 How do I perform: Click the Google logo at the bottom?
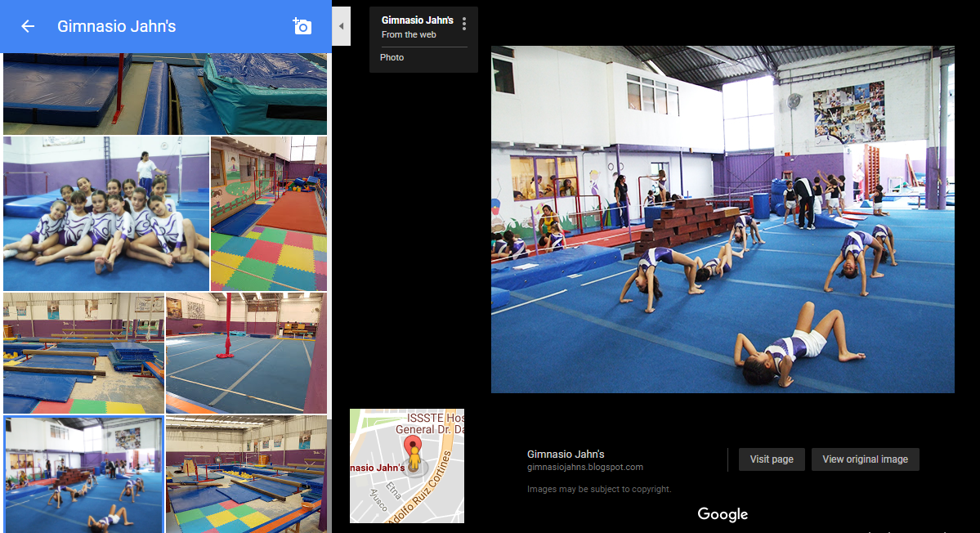coord(723,514)
